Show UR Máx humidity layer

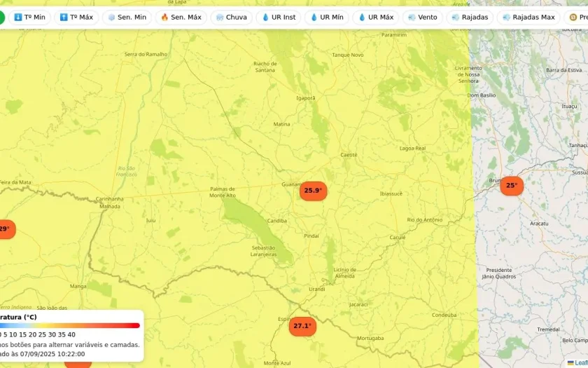376,18
